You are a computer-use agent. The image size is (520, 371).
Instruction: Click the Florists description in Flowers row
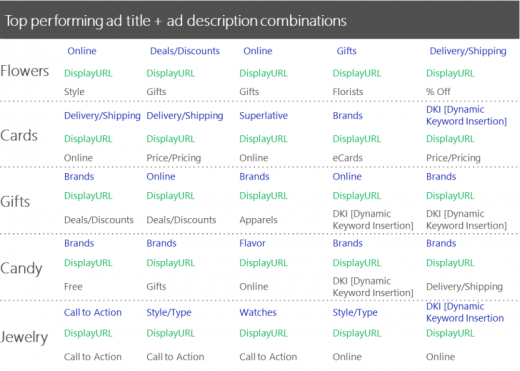[x=348, y=92]
